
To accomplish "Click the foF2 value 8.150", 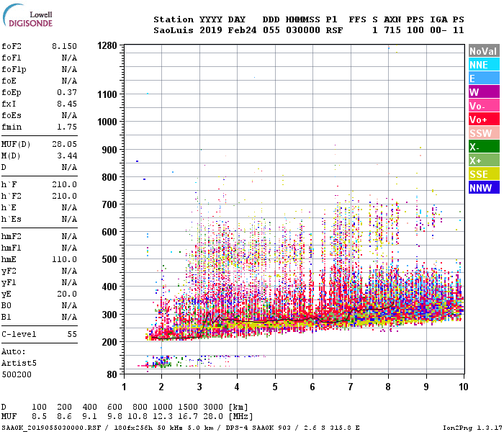I will click(x=64, y=46).
